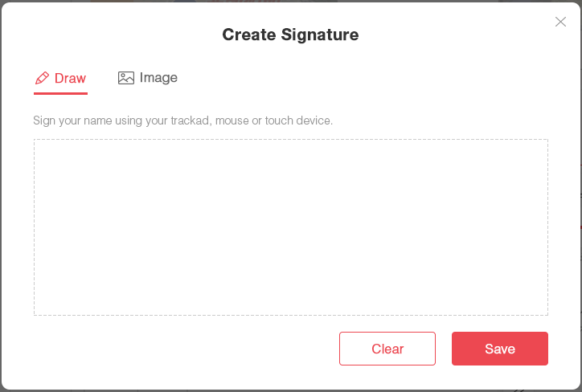Screen dimensions: 582x392
Task: Click the white outlined Clear button
Action: (387, 349)
